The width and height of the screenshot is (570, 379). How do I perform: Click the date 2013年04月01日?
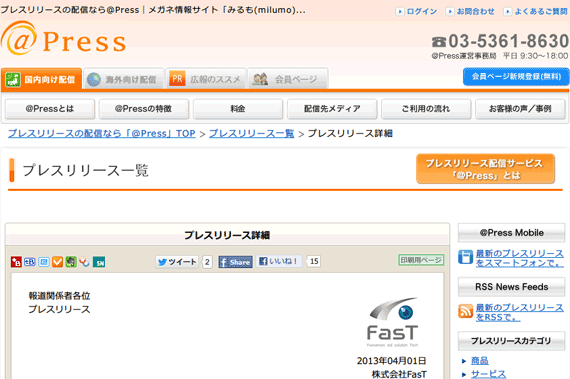[x=392, y=361]
